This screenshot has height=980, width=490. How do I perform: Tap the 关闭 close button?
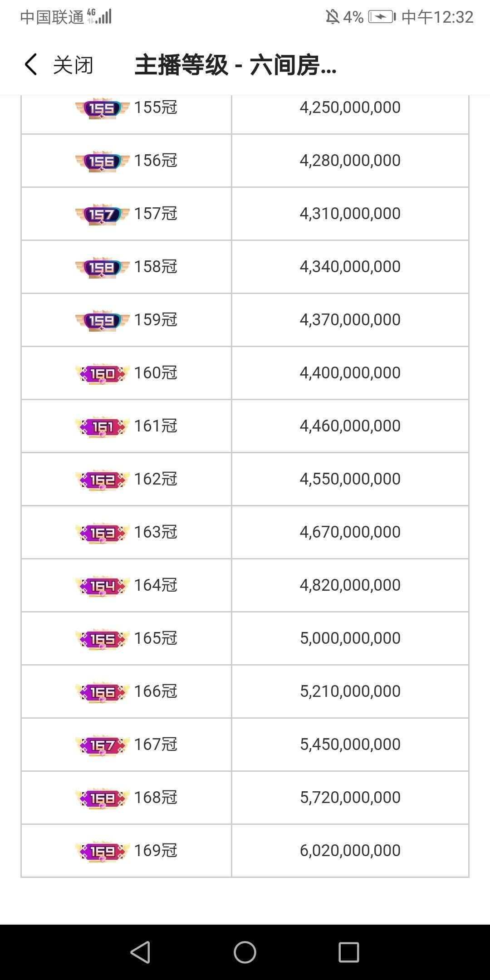pyautogui.click(x=73, y=65)
